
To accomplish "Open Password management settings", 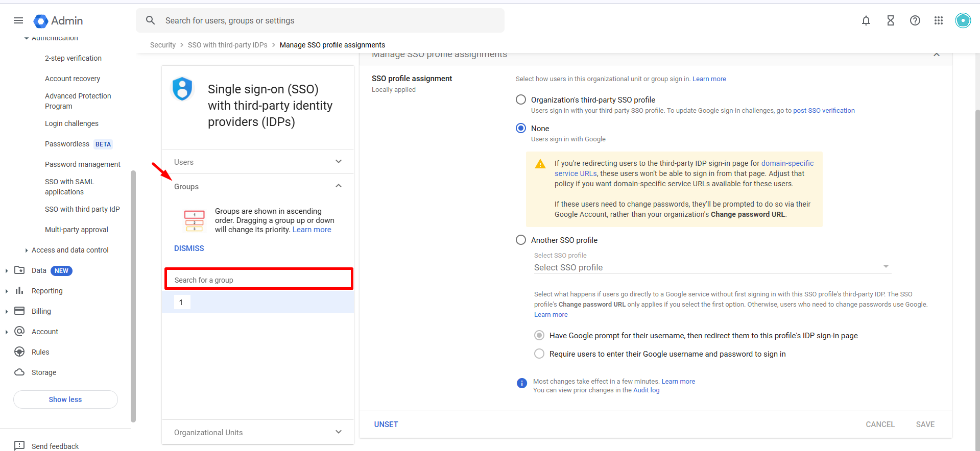I will point(83,164).
